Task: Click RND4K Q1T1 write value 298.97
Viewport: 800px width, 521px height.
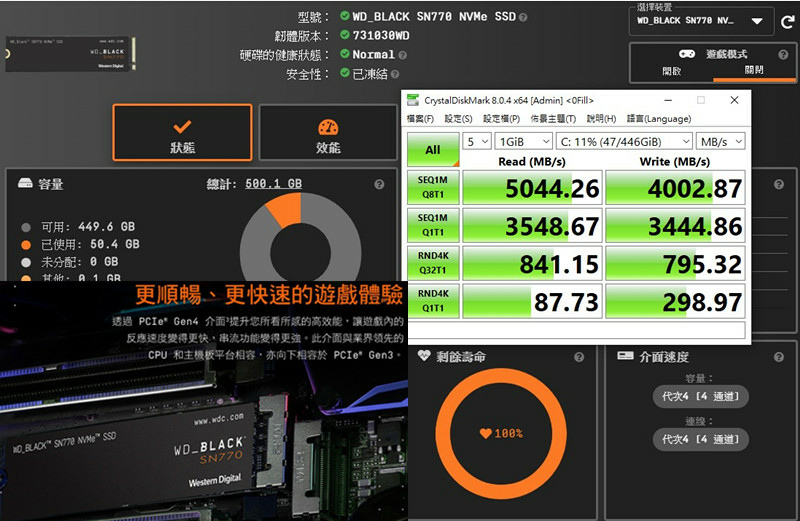Action: [675, 301]
